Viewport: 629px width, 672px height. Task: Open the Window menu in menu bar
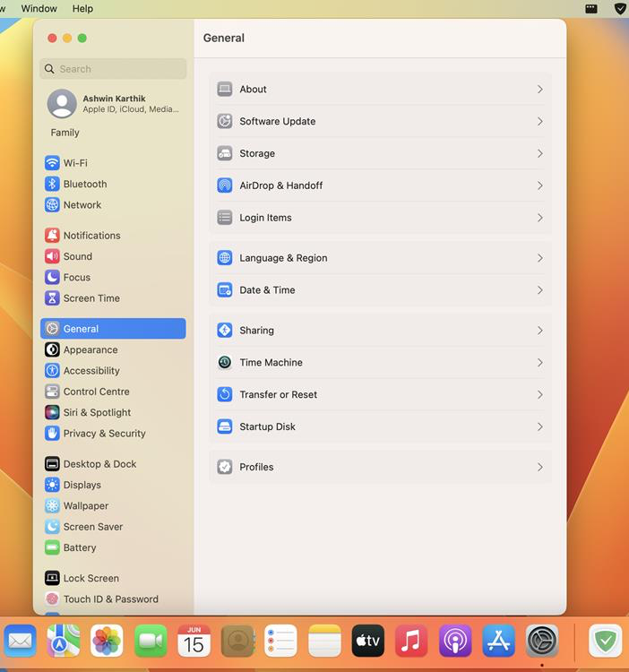click(x=39, y=8)
